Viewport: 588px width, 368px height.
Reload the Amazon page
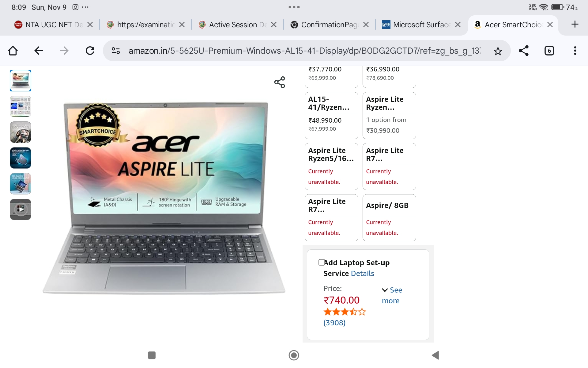(x=90, y=51)
